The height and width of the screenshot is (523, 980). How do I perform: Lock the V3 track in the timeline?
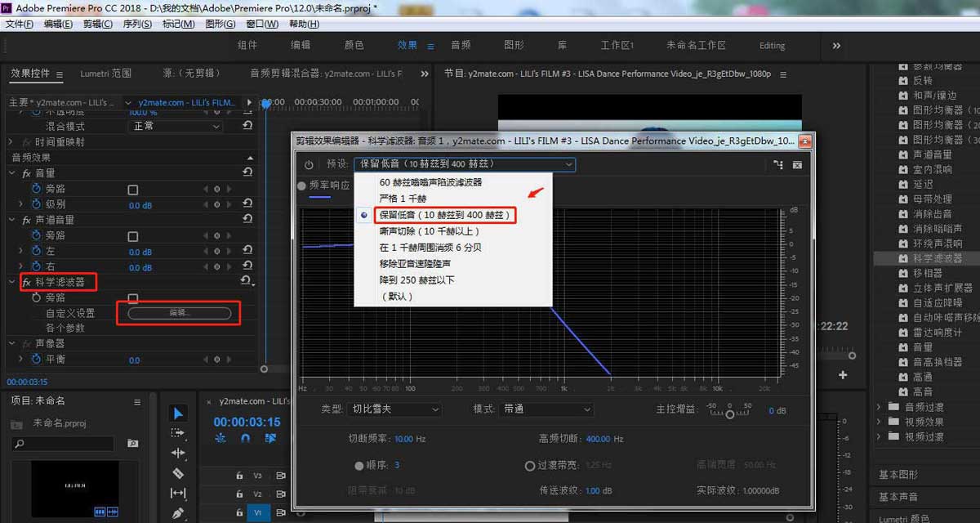[x=240, y=476]
